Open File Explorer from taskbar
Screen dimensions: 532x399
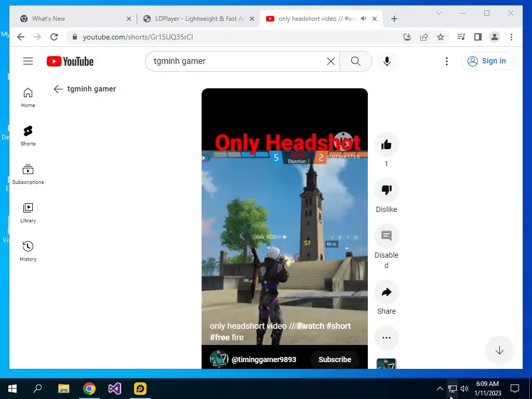(63, 389)
